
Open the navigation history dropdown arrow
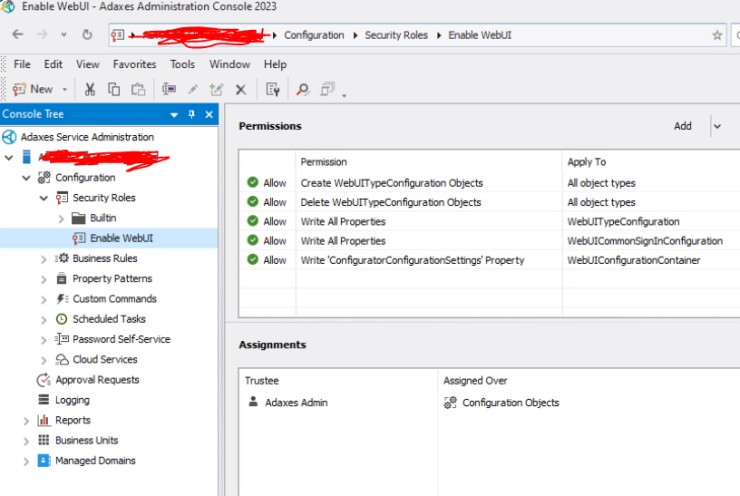[64, 35]
